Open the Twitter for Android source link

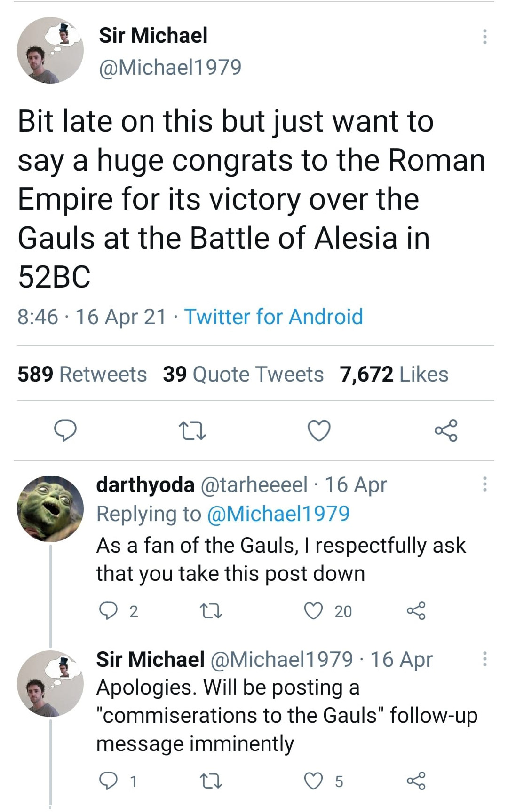click(x=273, y=317)
